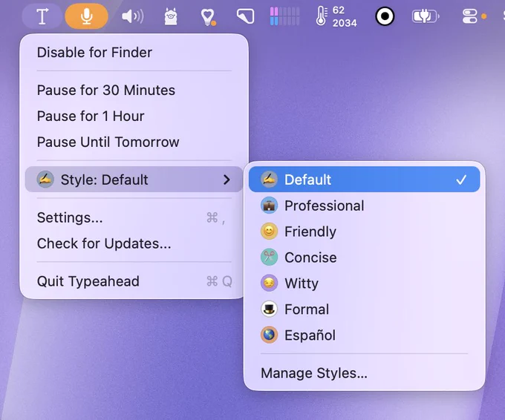Switch to the Professional style
Viewport: 505px width, 420px height.
(364, 206)
